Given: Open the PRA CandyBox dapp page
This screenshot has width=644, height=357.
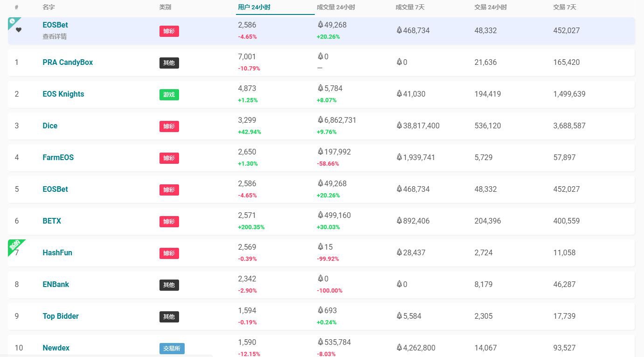Looking at the screenshot, I should pyautogui.click(x=68, y=62).
